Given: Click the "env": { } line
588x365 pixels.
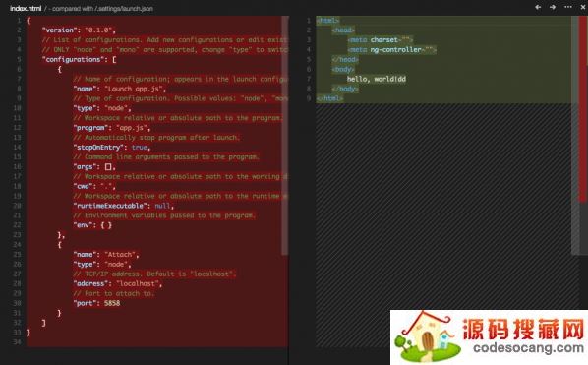Looking at the screenshot, I should 92,225.
